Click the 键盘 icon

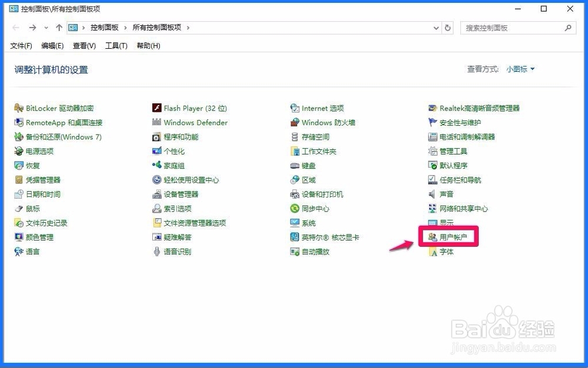coord(295,165)
